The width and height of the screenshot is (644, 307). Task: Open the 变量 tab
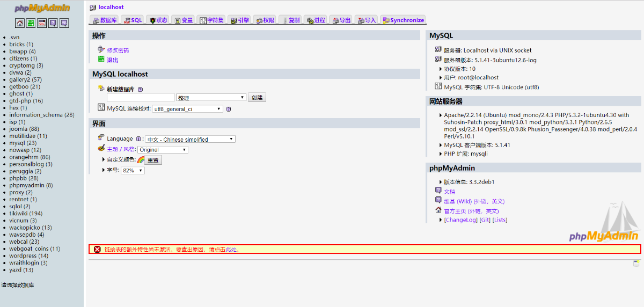[x=183, y=20]
